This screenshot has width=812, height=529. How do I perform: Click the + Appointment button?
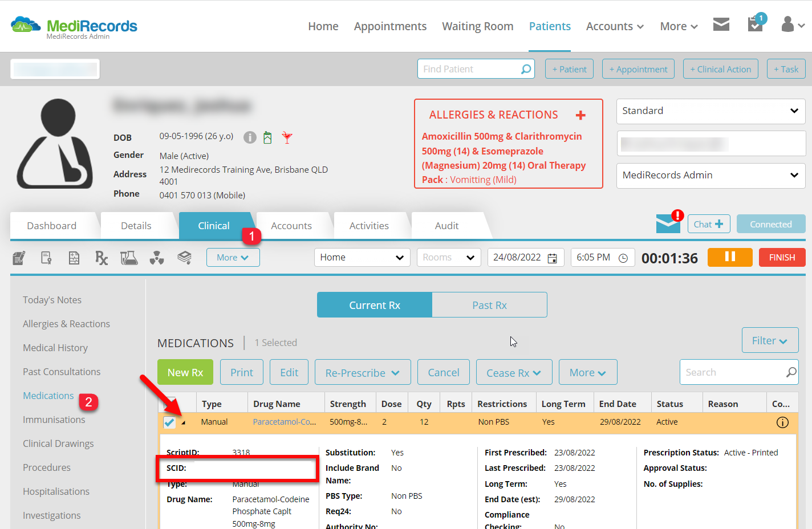click(x=638, y=69)
